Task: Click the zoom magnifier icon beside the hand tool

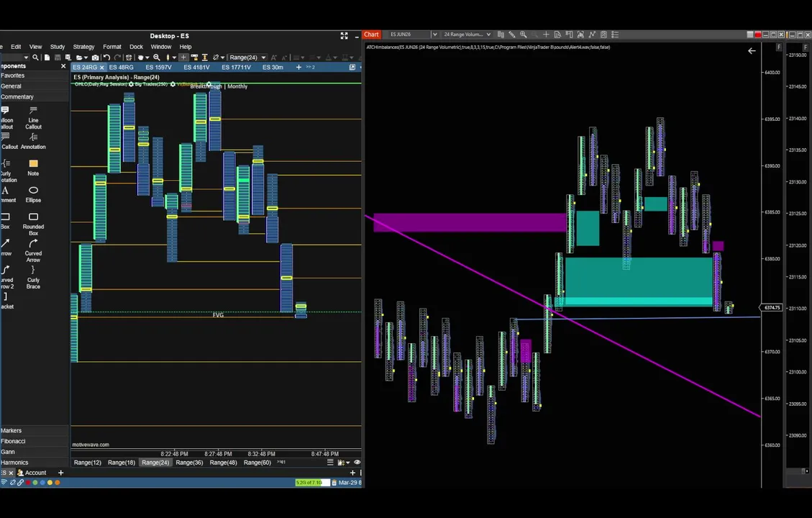Action: pyautogui.click(x=157, y=58)
